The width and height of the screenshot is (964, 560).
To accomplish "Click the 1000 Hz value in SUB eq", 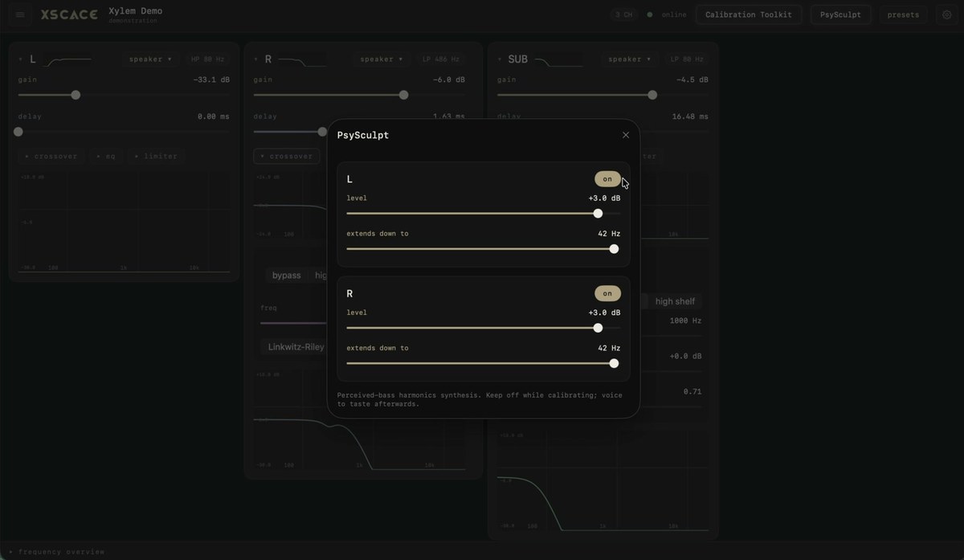I will pyautogui.click(x=685, y=321).
